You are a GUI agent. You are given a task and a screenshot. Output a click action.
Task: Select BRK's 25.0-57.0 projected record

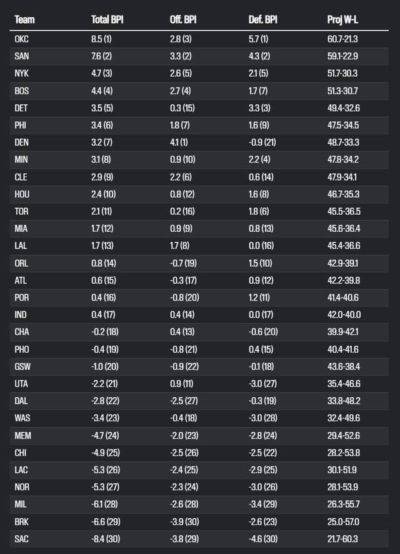point(343,522)
